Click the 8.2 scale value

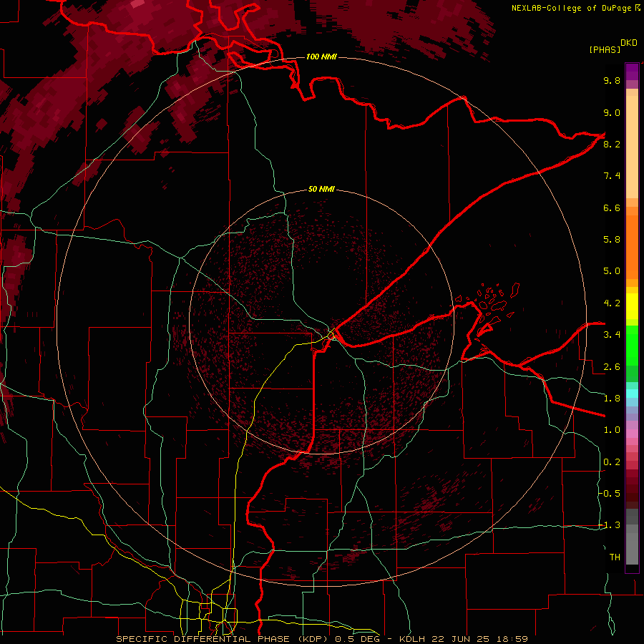pos(612,144)
